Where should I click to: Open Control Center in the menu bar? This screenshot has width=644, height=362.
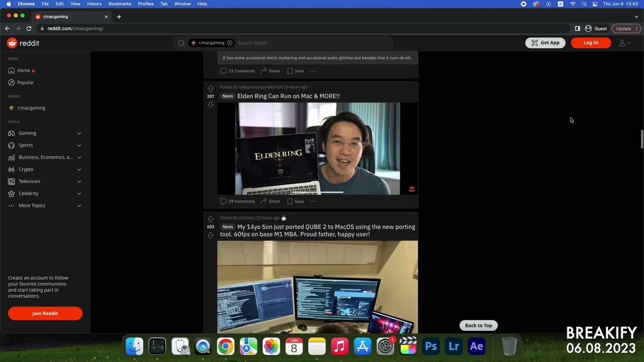(x=595, y=4)
